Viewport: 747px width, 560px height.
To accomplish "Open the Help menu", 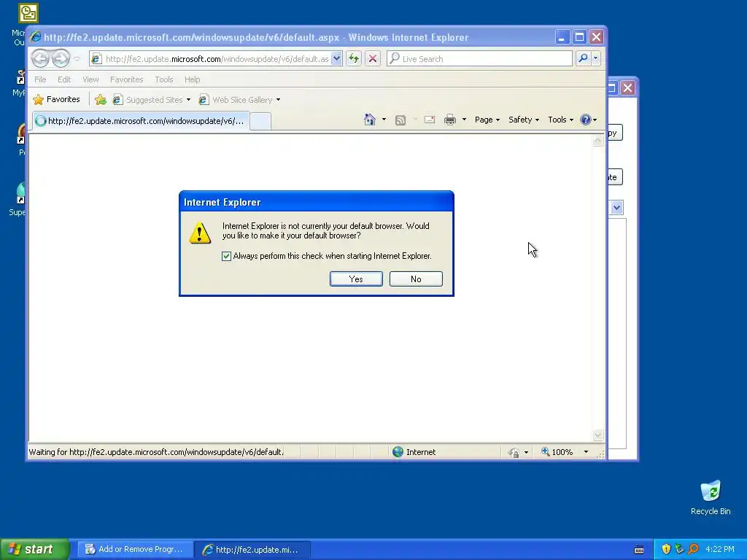I will coord(193,79).
